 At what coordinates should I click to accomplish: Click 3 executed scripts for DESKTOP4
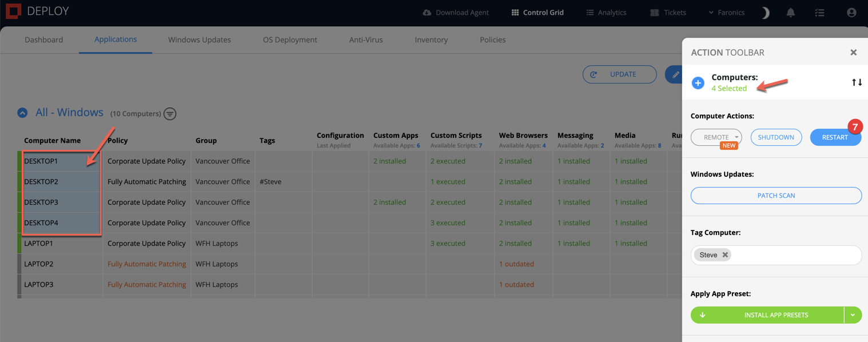click(x=448, y=223)
